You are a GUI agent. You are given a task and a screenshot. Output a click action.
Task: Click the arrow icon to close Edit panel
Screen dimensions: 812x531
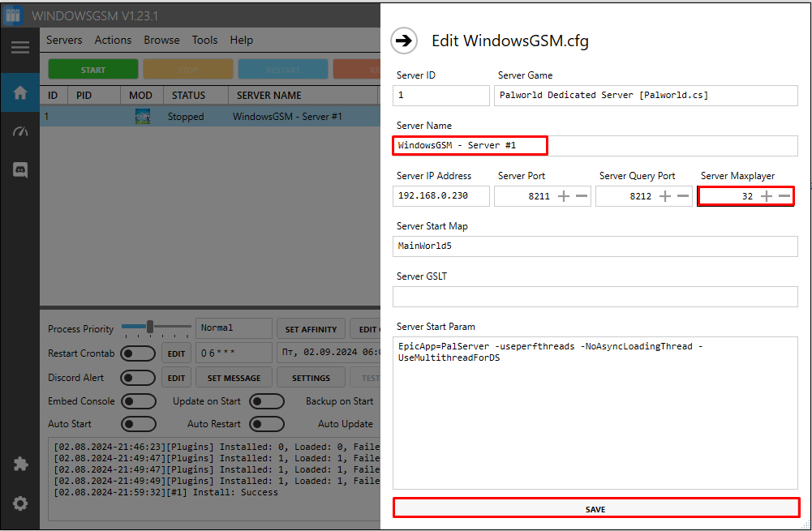404,41
